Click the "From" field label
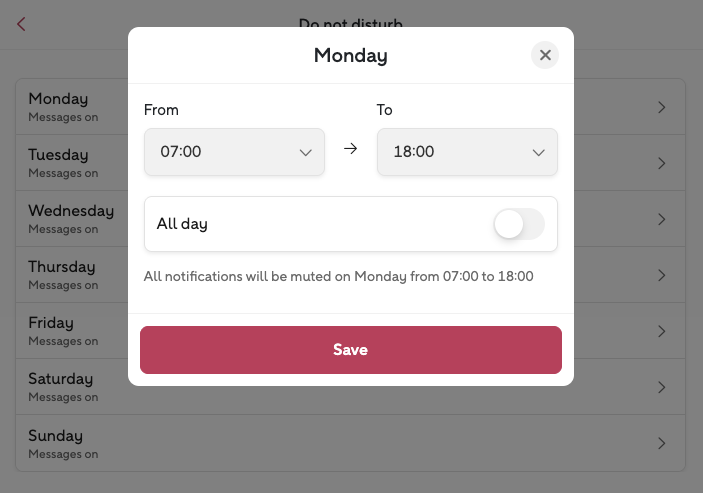The width and height of the screenshot is (703, 493). pos(161,110)
